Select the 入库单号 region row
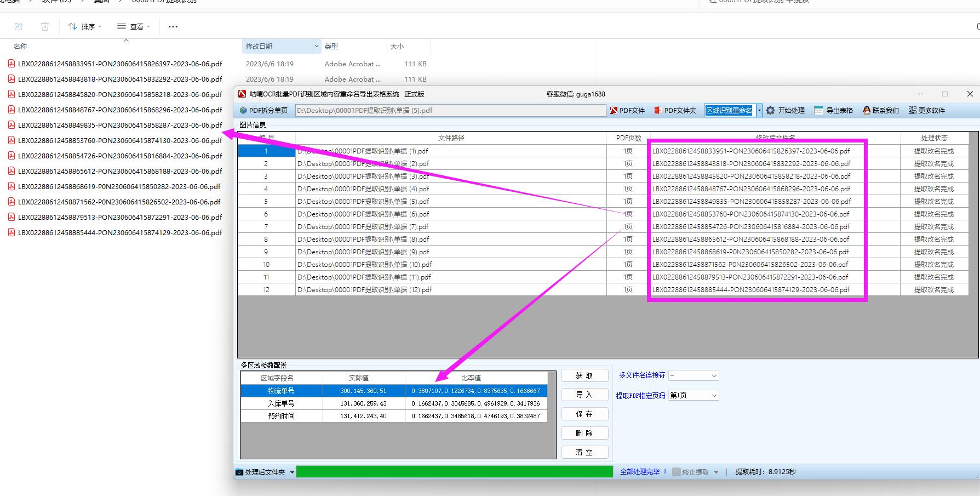 (x=394, y=403)
